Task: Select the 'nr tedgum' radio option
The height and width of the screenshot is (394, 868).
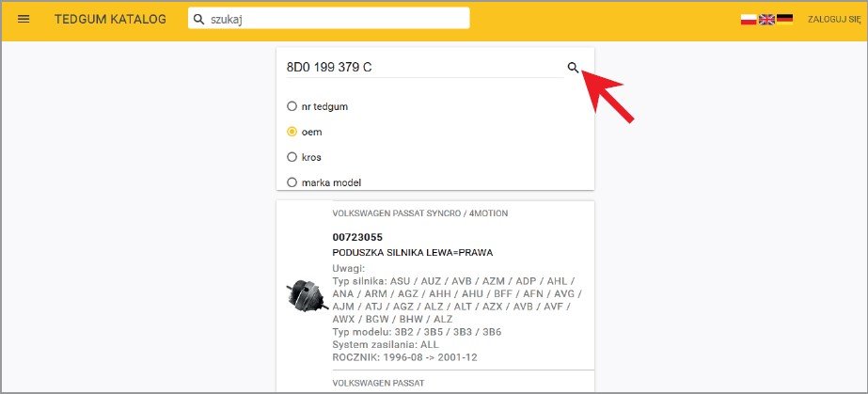Action: pos(292,106)
